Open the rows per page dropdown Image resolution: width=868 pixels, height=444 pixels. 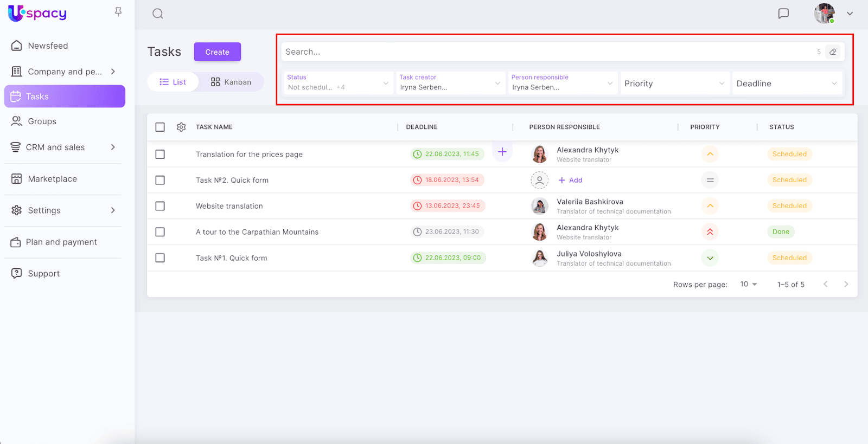click(x=748, y=284)
